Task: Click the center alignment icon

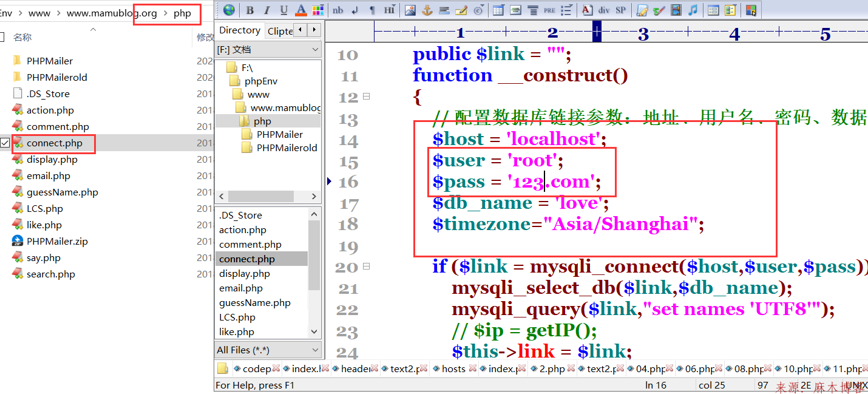Action: pos(515,10)
